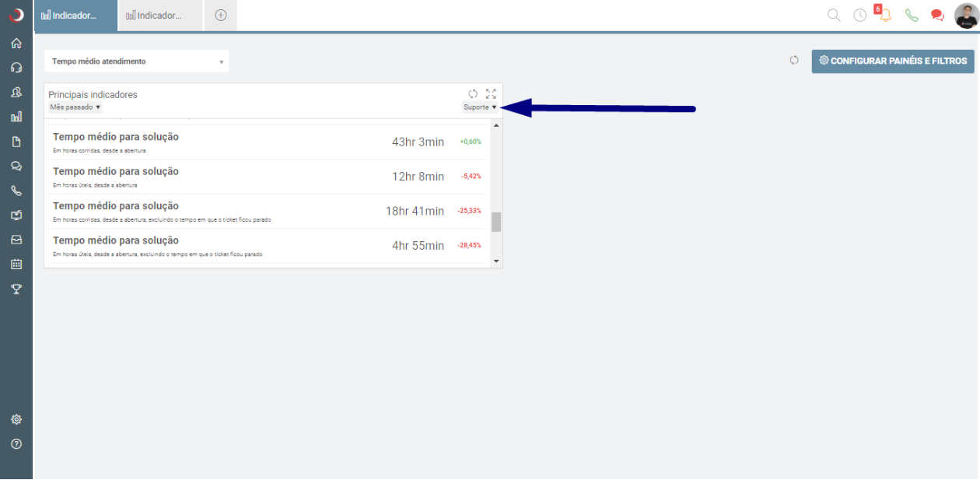This screenshot has height=480, width=980.
Task: Select the 18hr 41min value
Action: pos(415,212)
